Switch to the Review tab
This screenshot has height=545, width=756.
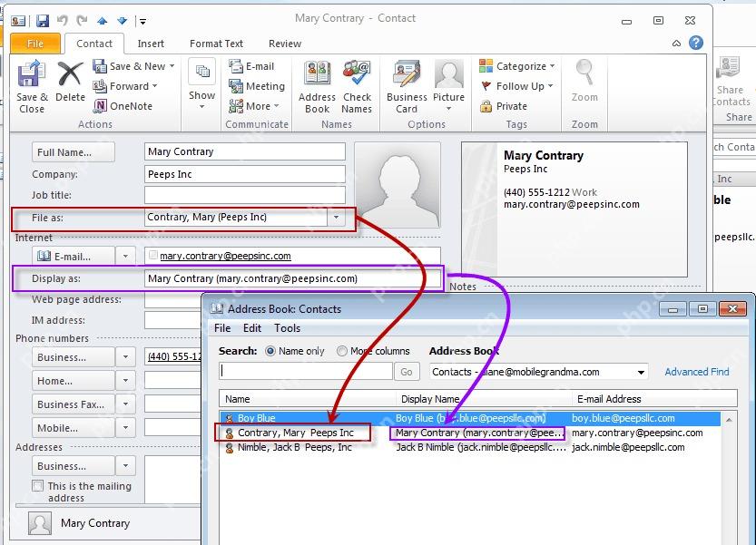(x=285, y=44)
